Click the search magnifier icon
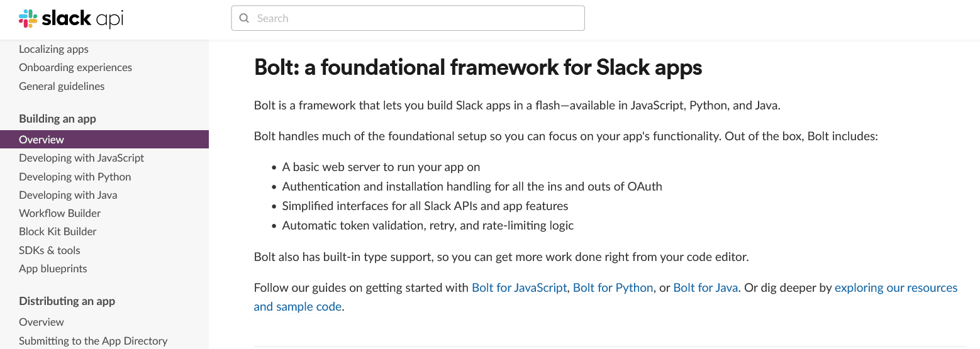Viewport: 980px width, 349px height. coord(245,18)
